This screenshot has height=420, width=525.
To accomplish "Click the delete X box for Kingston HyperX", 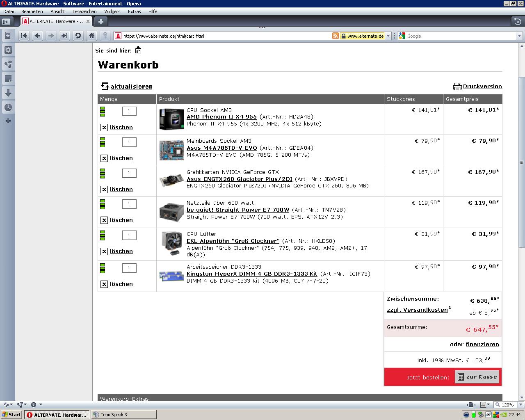I will click(104, 284).
